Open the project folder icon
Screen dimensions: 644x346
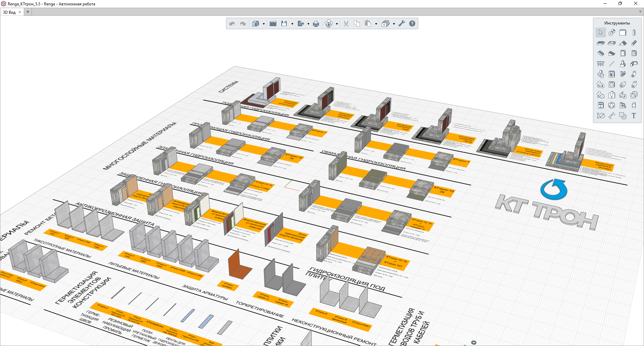pyautogui.click(x=273, y=23)
